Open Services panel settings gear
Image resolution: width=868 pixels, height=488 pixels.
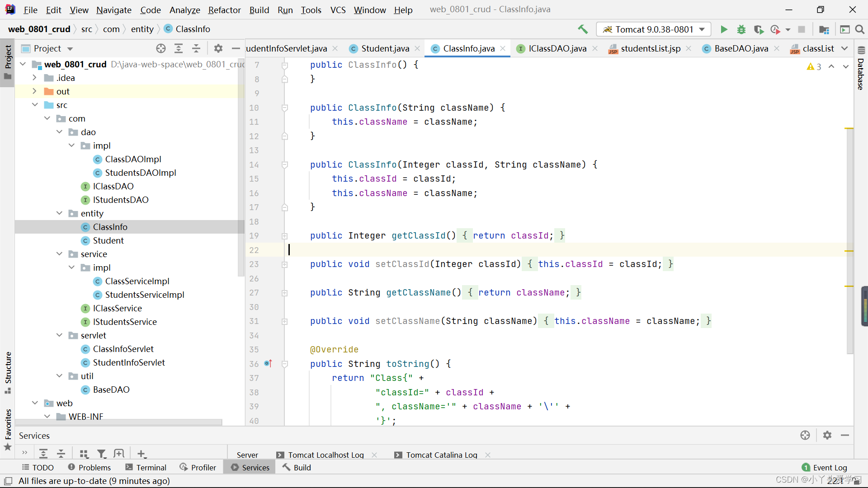point(827,435)
